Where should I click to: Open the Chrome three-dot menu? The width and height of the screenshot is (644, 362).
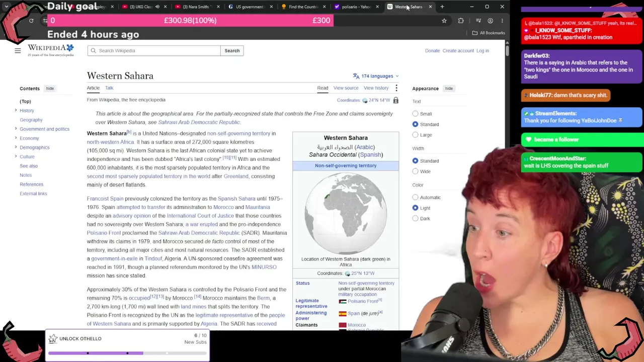tap(502, 21)
